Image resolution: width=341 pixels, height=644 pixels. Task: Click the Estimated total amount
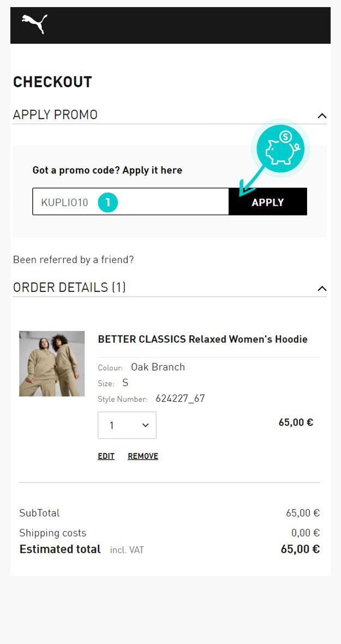tap(300, 549)
